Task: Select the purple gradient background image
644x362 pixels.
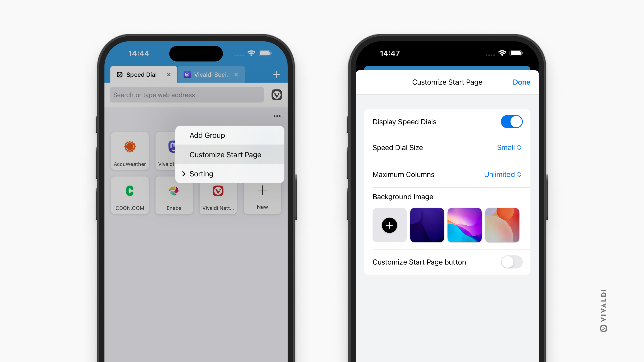Action: point(427,225)
